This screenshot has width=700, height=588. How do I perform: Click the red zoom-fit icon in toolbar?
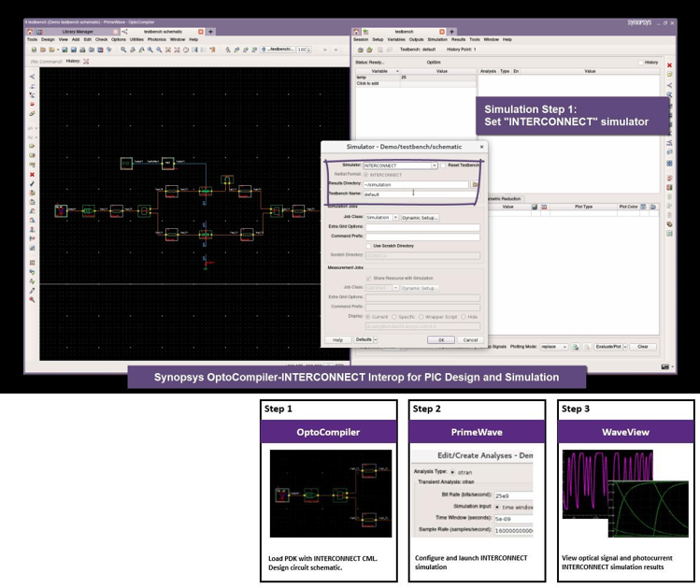[x=168, y=50]
